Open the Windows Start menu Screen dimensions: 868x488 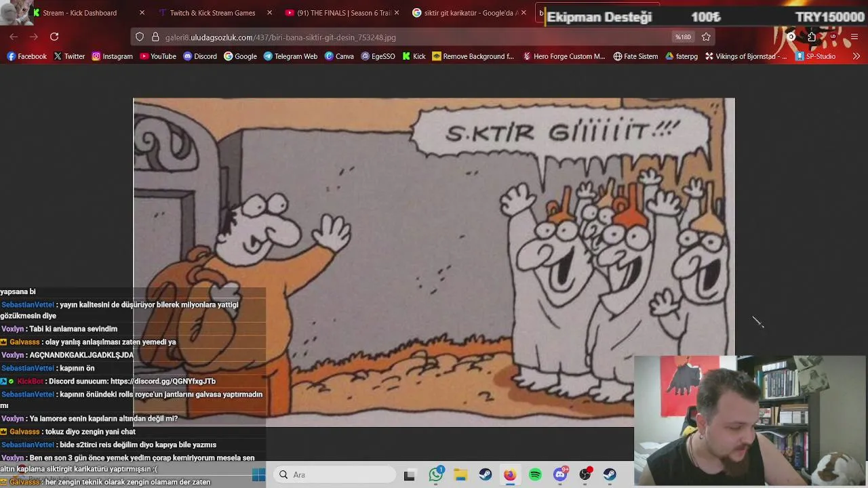tap(258, 475)
